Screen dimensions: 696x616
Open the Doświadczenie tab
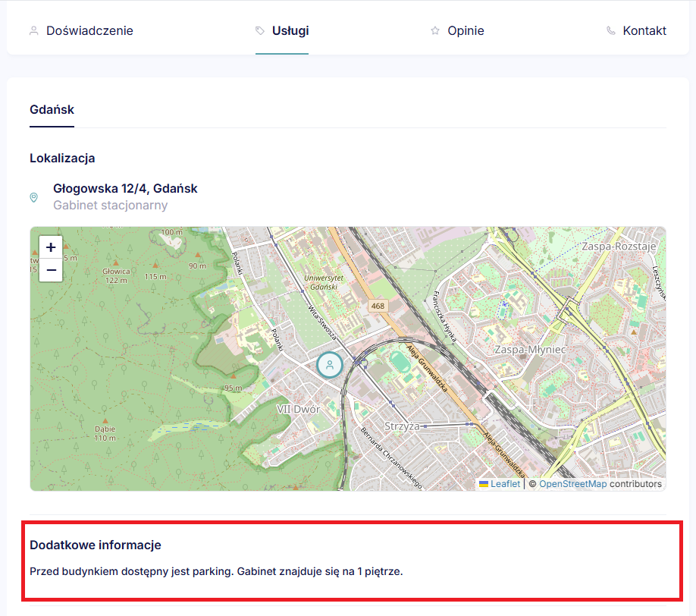tap(89, 31)
